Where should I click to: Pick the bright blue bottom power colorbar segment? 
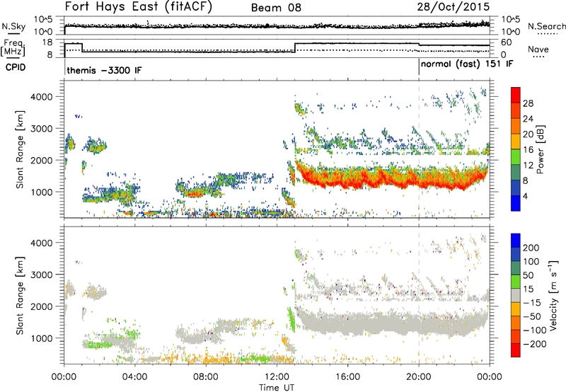(516, 203)
